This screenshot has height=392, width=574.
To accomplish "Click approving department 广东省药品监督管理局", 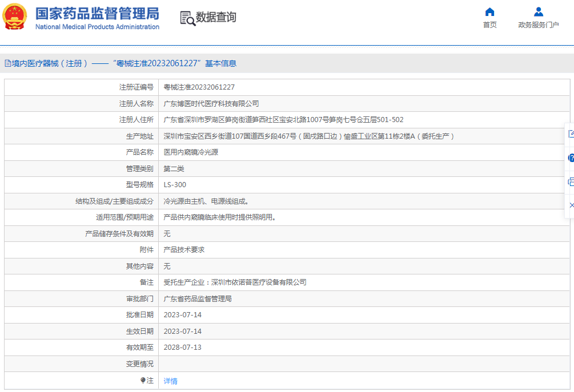I will click(197, 299).
